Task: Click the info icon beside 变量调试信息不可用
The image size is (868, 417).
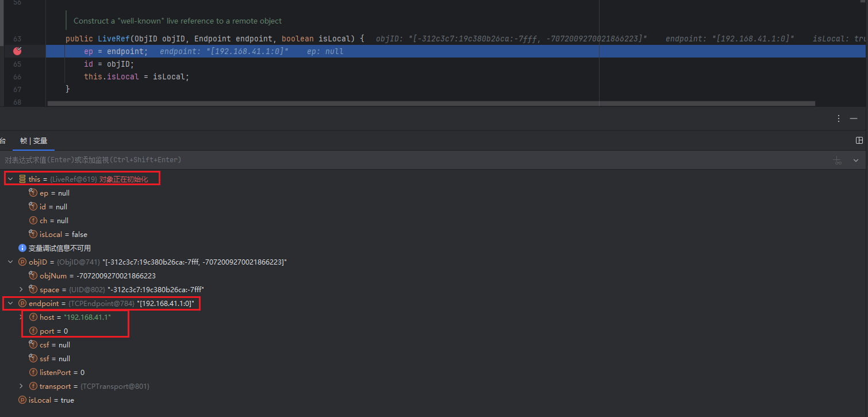Action: [x=22, y=248]
